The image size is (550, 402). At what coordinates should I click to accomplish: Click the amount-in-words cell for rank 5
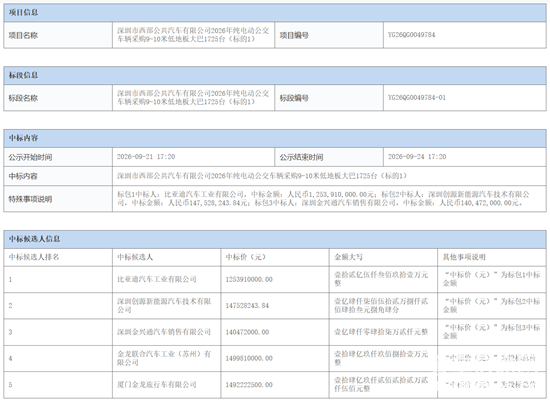(383, 385)
